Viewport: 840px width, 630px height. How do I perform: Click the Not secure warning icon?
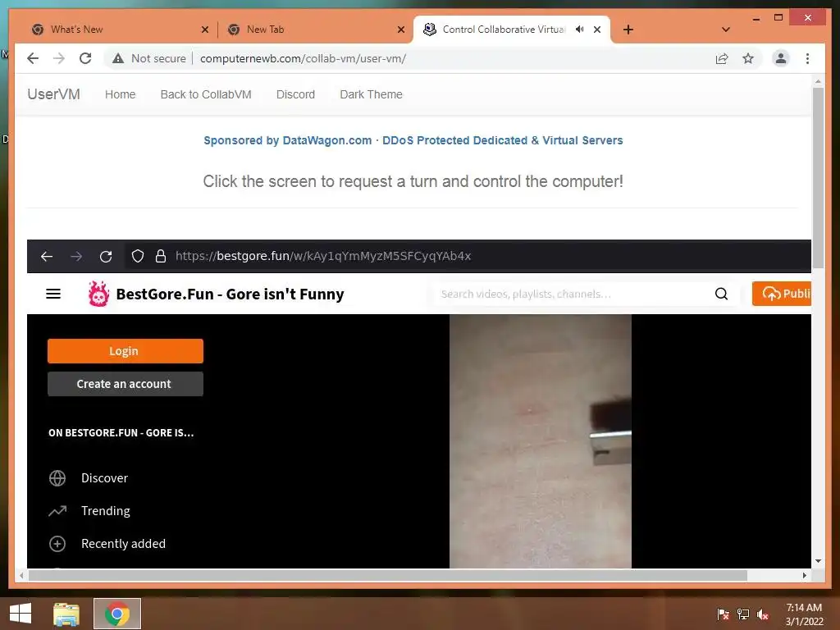[x=118, y=58]
